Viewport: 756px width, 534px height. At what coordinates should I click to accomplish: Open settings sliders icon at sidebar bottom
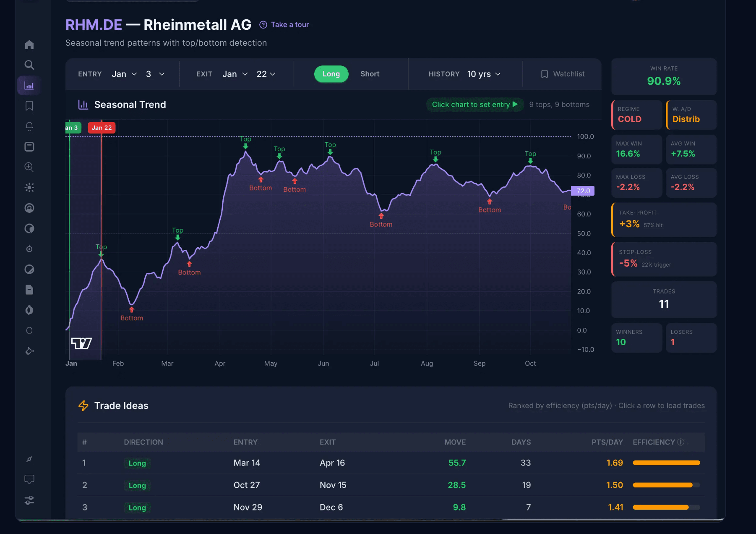[x=29, y=500]
